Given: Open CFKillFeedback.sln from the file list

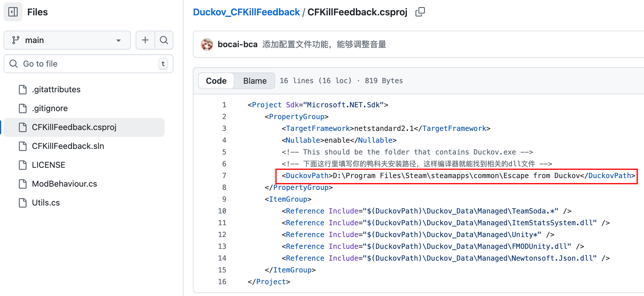Looking at the screenshot, I should pyautogui.click(x=68, y=146).
